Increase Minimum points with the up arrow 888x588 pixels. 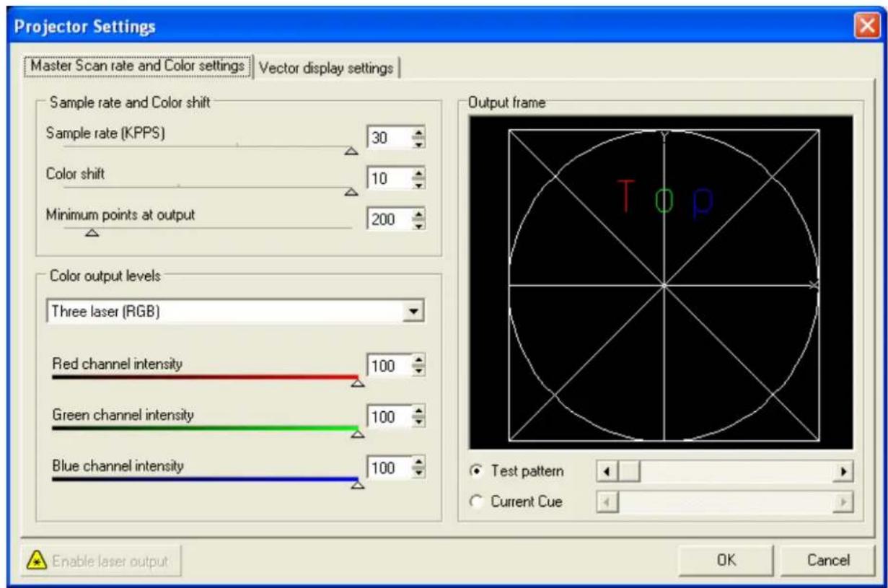[x=418, y=214]
